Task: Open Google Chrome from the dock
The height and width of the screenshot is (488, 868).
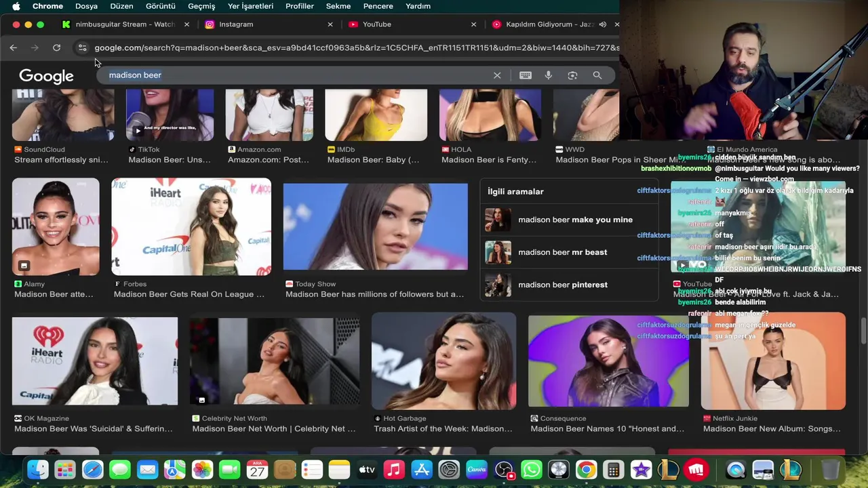Action: [586, 470]
